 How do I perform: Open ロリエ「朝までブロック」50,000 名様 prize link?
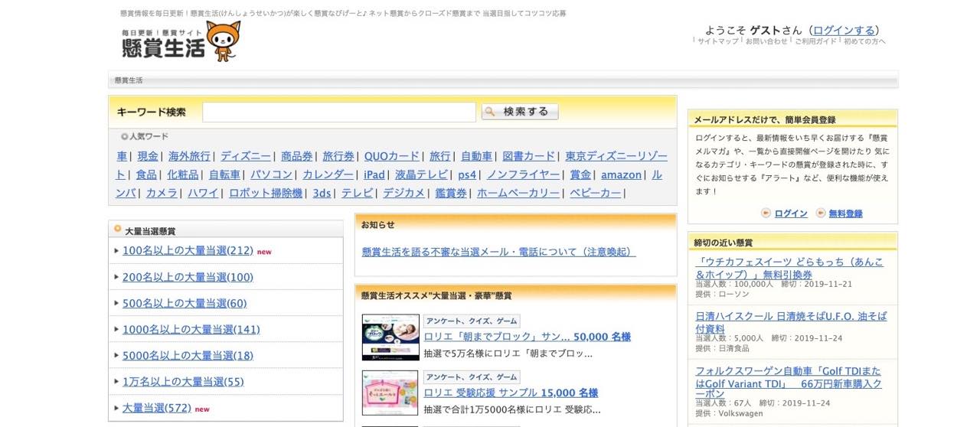(x=527, y=336)
